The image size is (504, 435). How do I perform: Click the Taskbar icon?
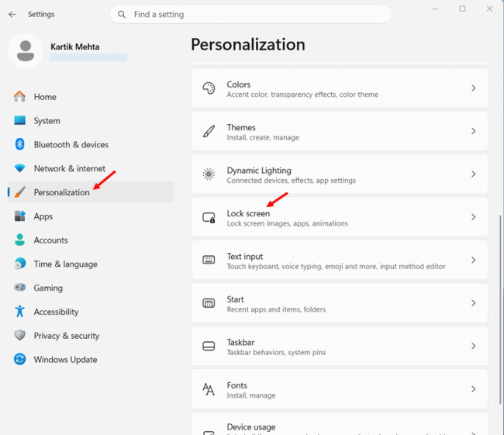pos(209,347)
